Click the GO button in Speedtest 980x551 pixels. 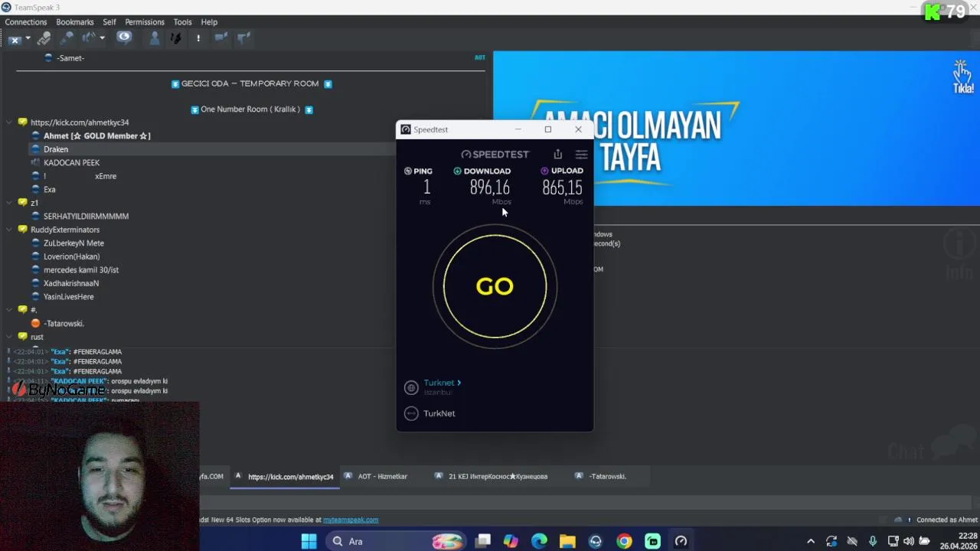click(495, 286)
